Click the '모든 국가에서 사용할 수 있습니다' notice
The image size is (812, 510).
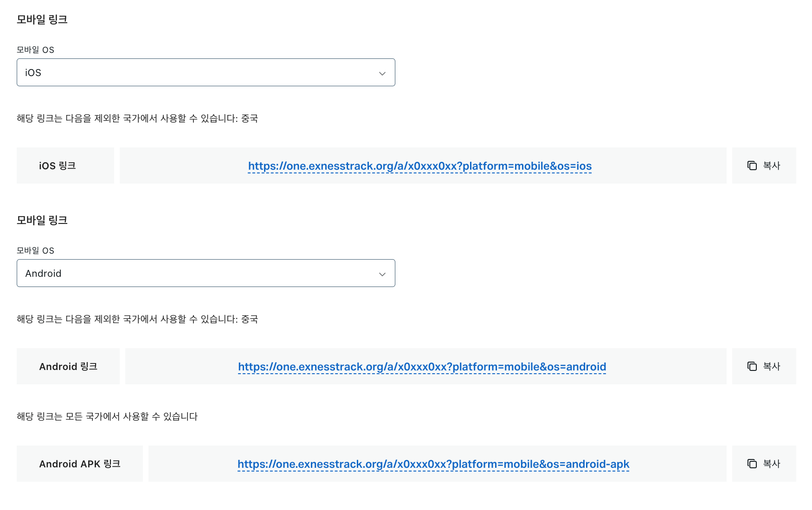click(x=107, y=416)
